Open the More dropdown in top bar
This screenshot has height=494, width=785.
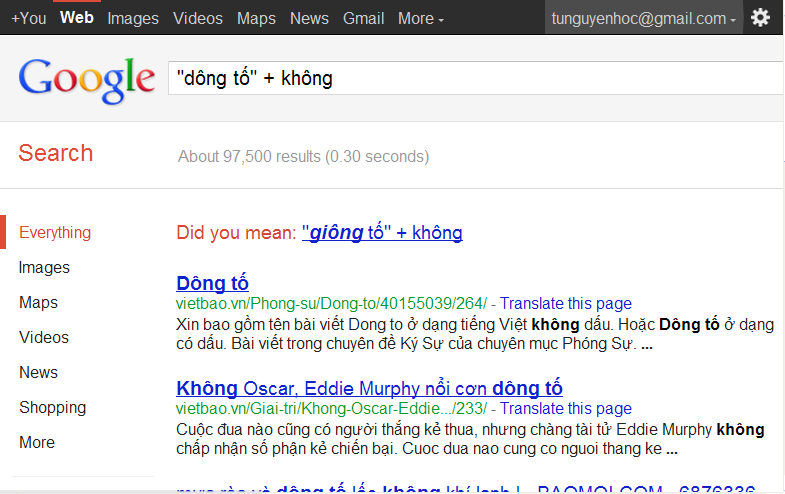(421, 18)
